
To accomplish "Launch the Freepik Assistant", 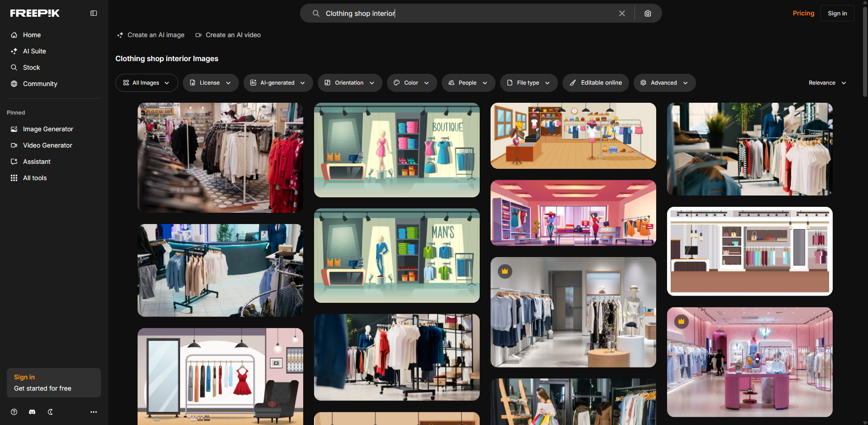I will (36, 162).
